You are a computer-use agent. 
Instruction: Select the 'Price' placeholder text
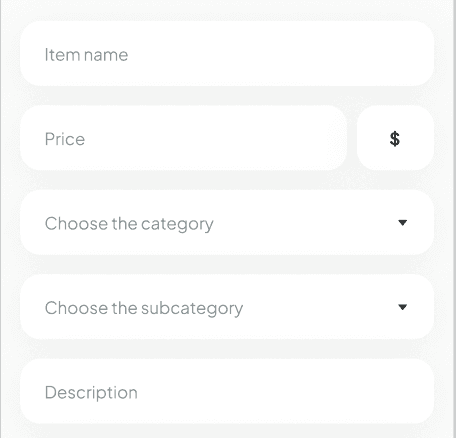pyautogui.click(x=65, y=139)
